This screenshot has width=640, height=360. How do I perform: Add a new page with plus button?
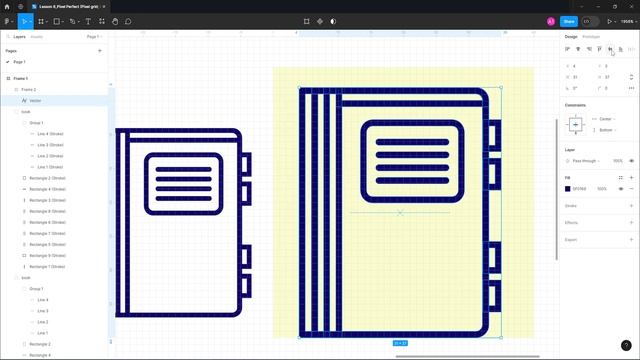[x=100, y=51]
